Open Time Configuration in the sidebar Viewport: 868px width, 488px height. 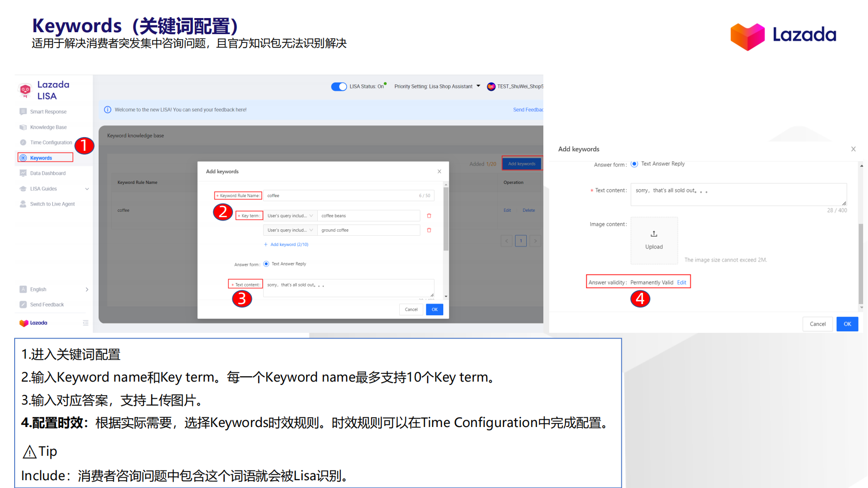[51, 142]
